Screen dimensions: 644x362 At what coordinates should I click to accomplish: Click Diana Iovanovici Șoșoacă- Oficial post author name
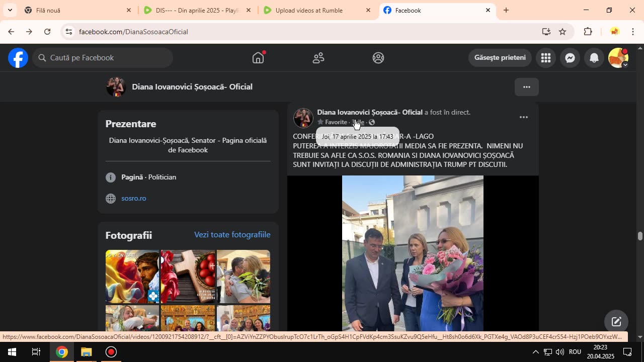(370, 112)
